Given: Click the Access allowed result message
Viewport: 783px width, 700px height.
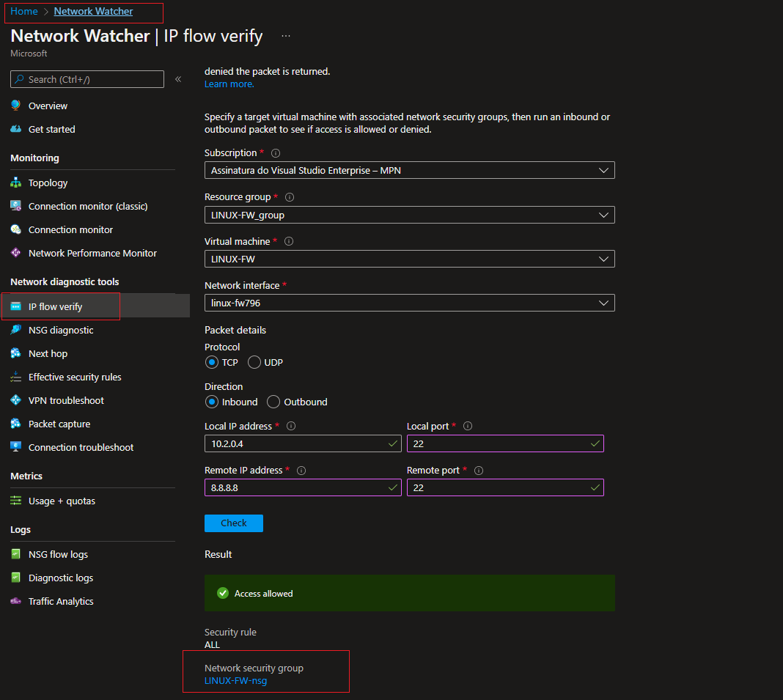Looking at the screenshot, I should coord(410,593).
